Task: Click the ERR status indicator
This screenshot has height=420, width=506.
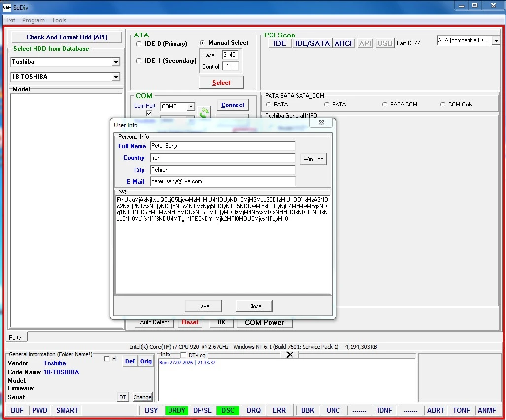Action: (x=279, y=410)
